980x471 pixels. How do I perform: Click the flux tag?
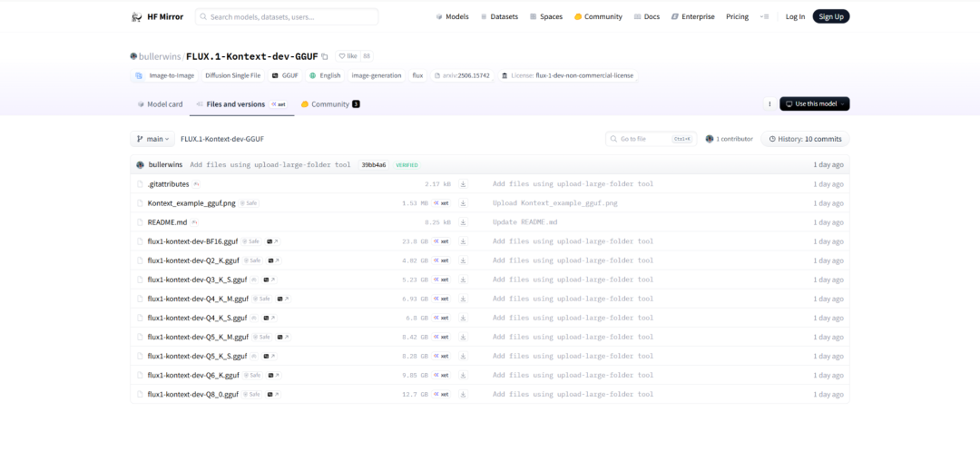coord(417,75)
